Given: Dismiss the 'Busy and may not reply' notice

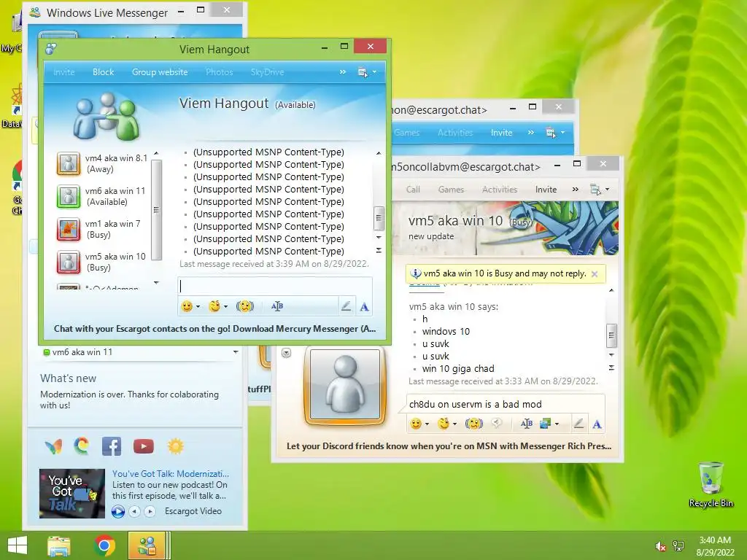Looking at the screenshot, I should coord(595,274).
